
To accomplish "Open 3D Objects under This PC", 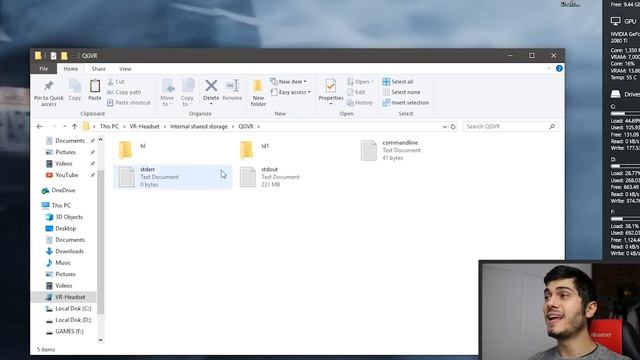I will click(64, 217).
